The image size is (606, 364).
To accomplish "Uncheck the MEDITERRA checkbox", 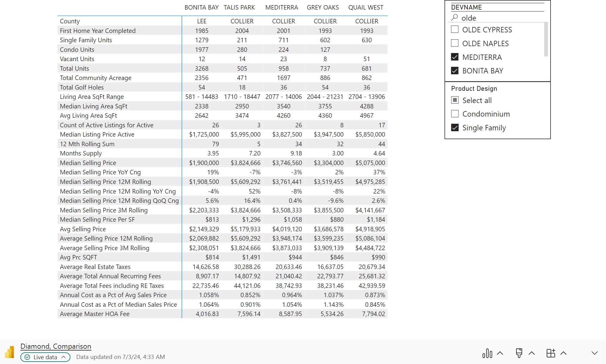I will click(455, 57).
